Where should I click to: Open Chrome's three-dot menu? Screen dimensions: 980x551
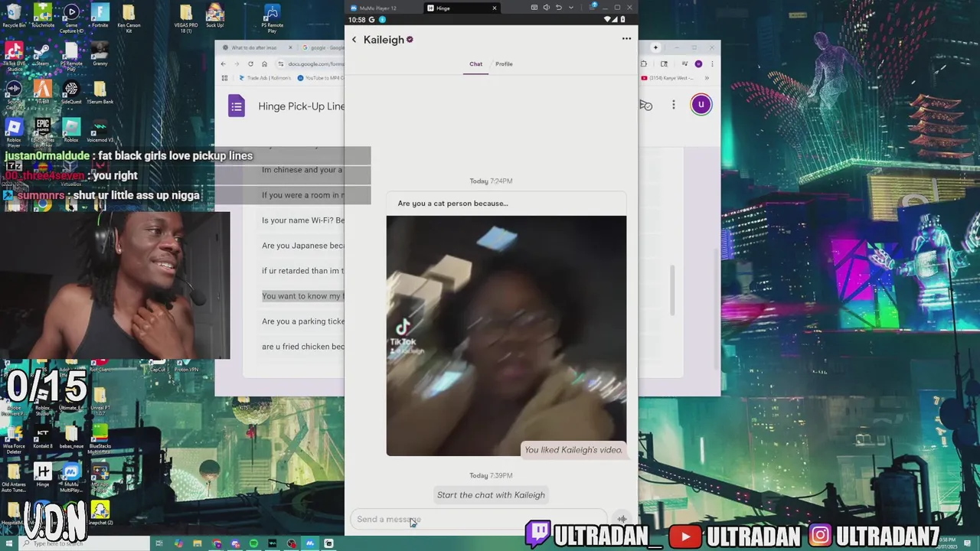tap(712, 64)
